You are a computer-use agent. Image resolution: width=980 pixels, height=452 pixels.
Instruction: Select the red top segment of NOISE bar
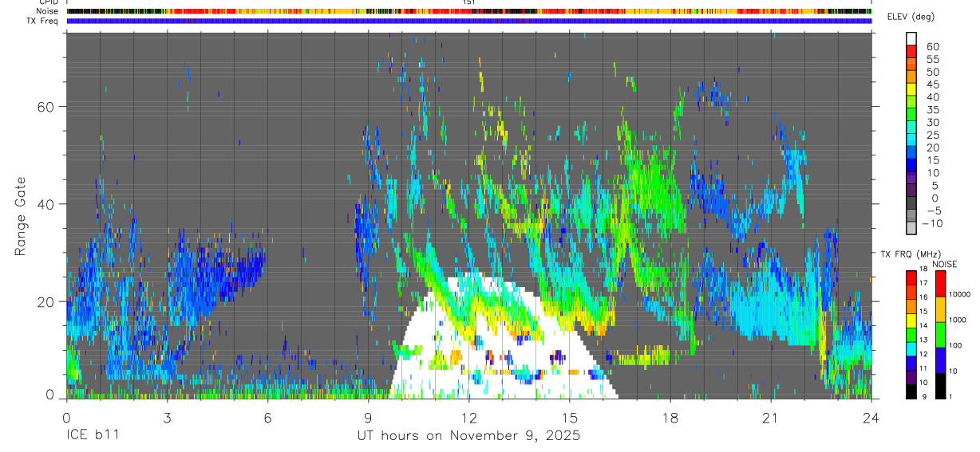coord(941,284)
